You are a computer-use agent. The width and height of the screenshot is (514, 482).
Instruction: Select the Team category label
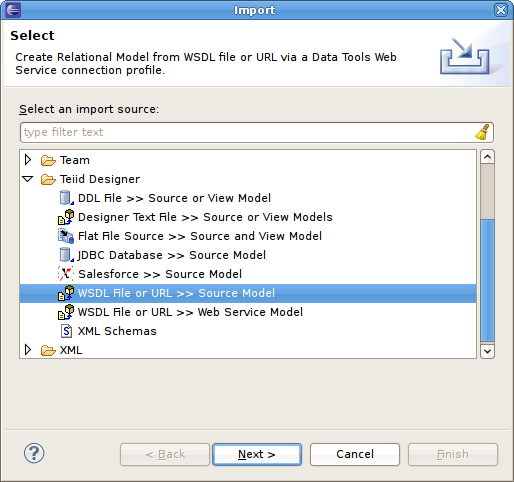(x=75, y=160)
